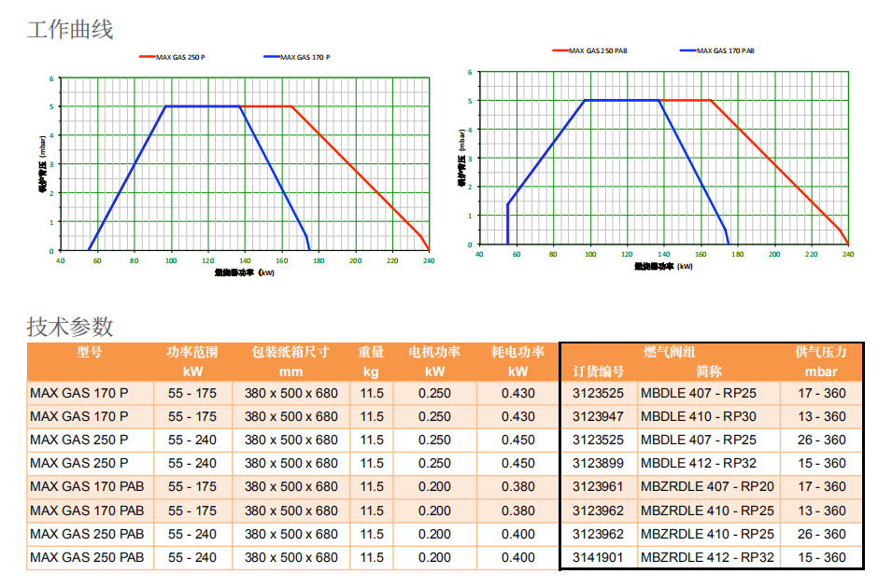Click the 技术参数 heading
The height and width of the screenshot is (588, 878).
tap(70, 327)
